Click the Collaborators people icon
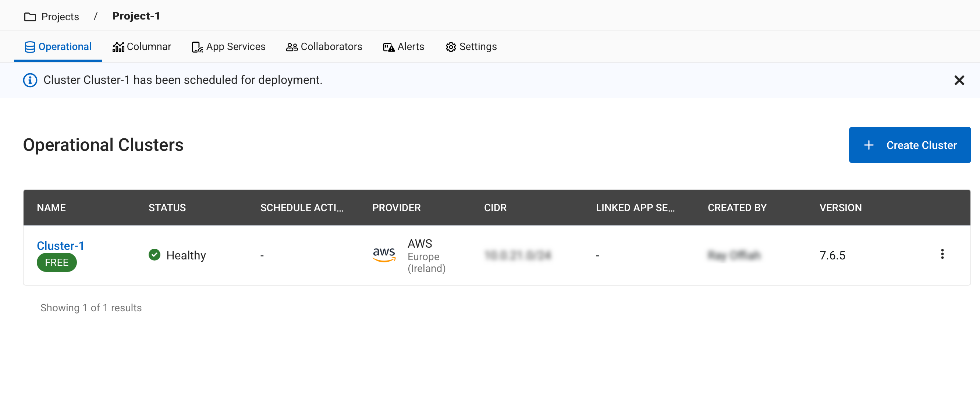This screenshot has height=393, width=980. click(x=291, y=47)
